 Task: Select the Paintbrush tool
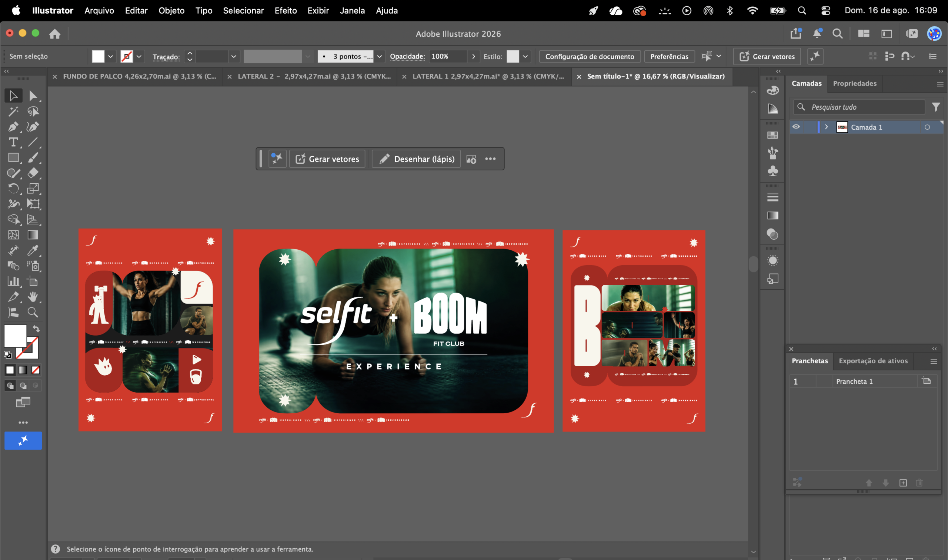[33, 158]
